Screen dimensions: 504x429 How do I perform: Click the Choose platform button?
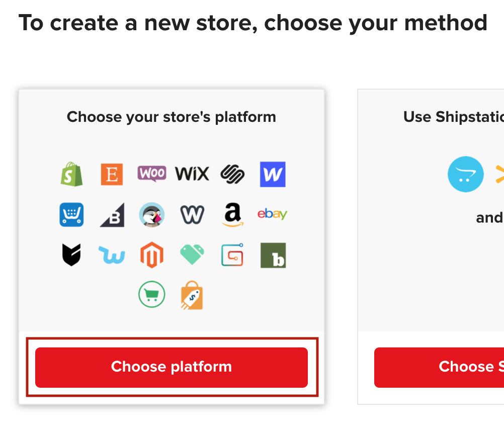(172, 367)
